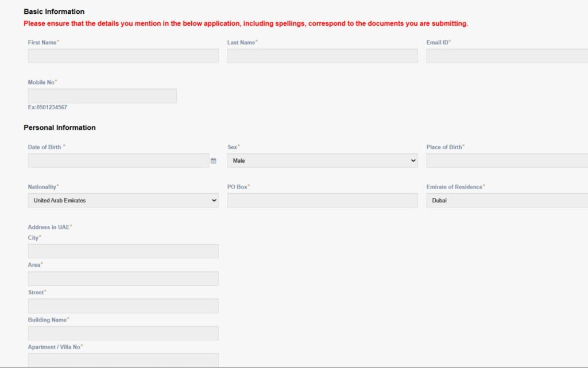Viewport: 588px width, 368px height.
Task: Click the Mobile No input field
Action: click(102, 95)
